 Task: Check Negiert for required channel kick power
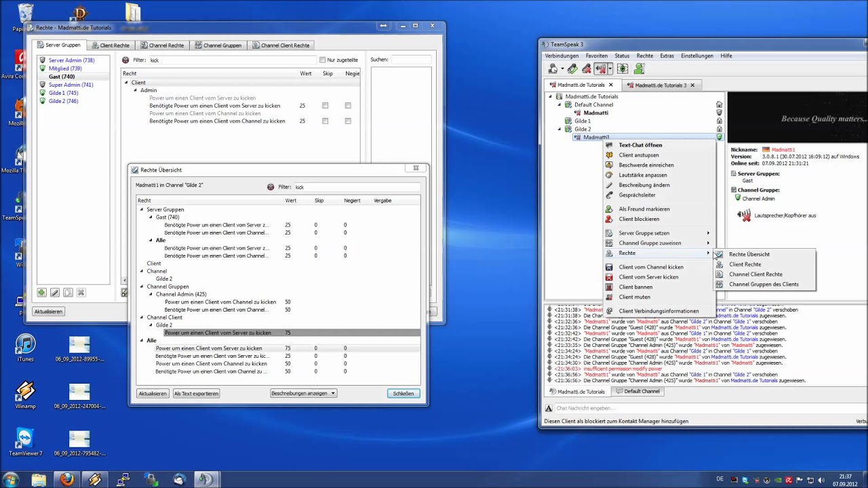[x=348, y=121]
